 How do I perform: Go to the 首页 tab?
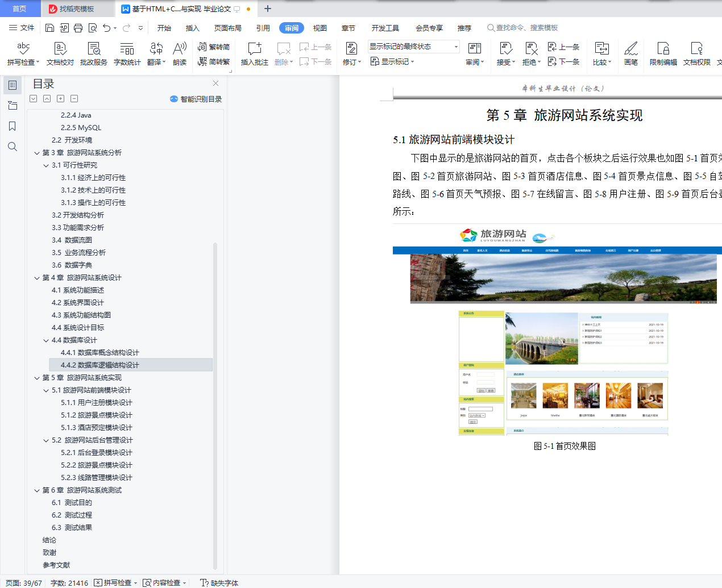(x=19, y=9)
